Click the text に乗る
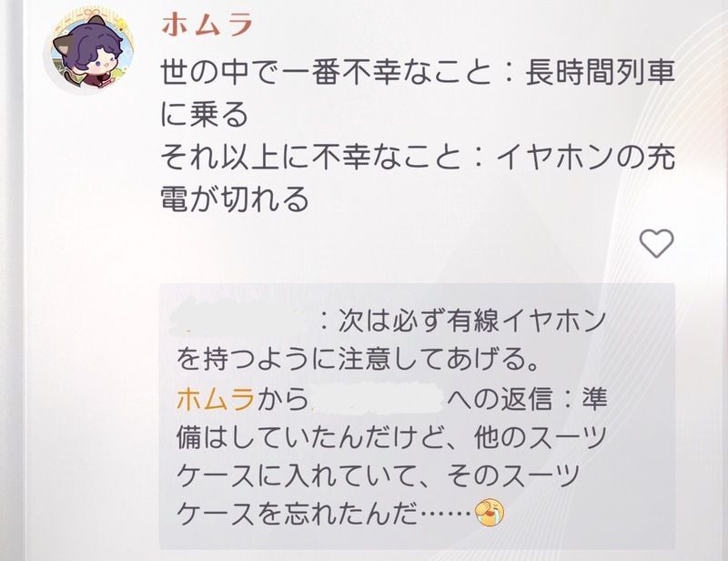This screenshot has width=728, height=561. coord(204,116)
